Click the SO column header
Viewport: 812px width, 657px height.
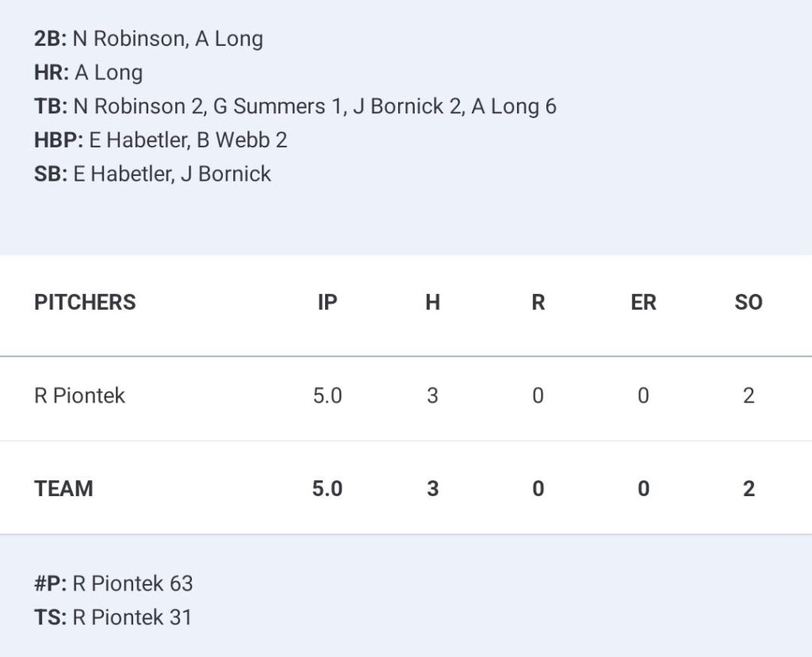click(749, 303)
